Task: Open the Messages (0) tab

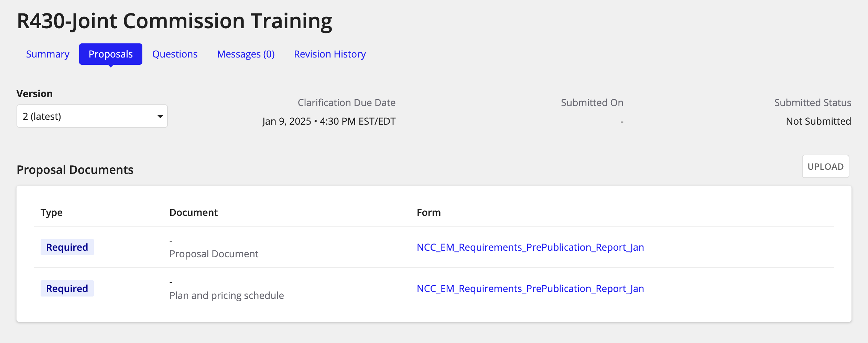Action: coord(246,54)
